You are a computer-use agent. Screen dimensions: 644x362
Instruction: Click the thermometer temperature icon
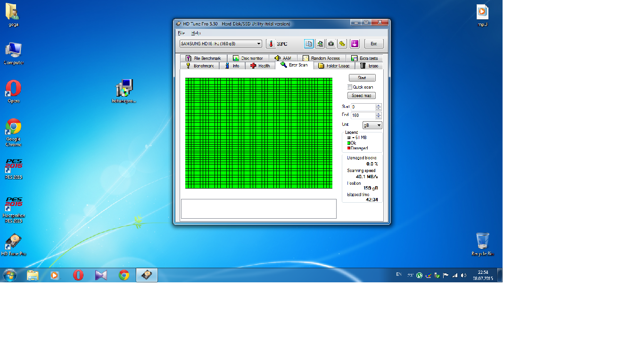(x=271, y=44)
